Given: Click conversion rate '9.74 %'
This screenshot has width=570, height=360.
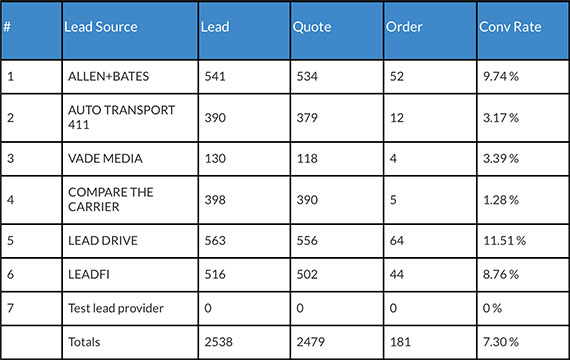Looking at the screenshot, I should point(501,76).
